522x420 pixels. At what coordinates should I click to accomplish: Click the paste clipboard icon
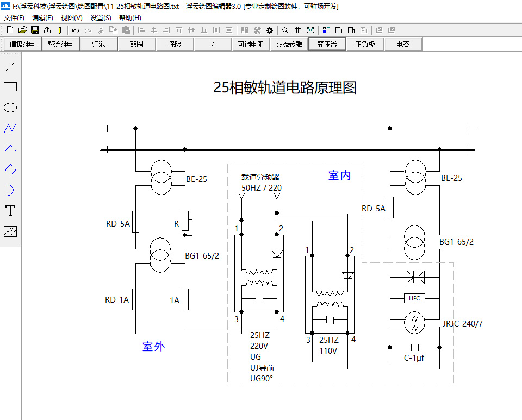(x=126, y=30)
